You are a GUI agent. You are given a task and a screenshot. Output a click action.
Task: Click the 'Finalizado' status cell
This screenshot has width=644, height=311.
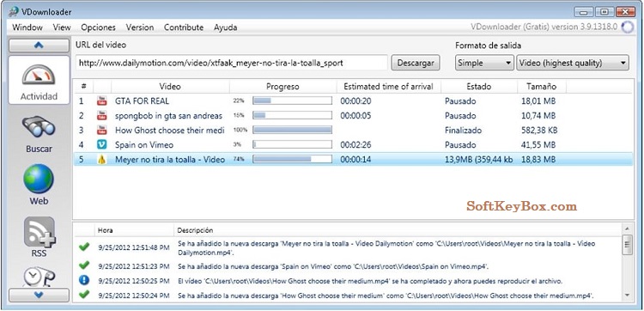click(464, 131)
